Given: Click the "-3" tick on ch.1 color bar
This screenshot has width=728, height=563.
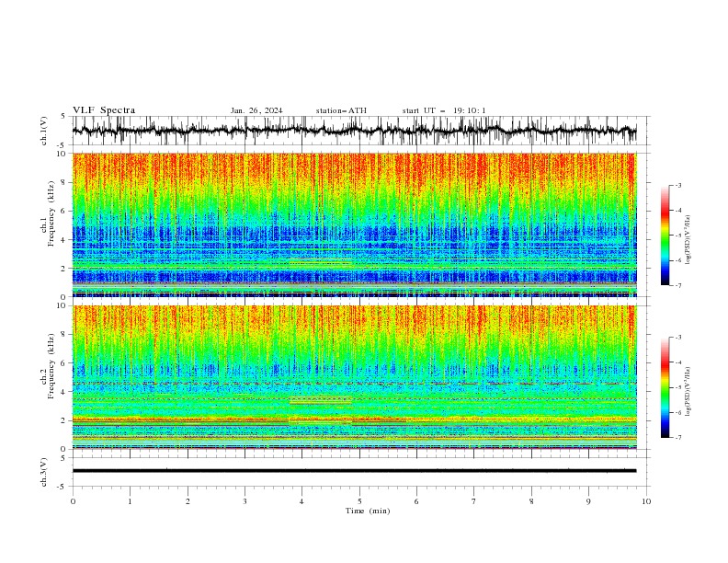Looking at the screenshot, I should pyautogui.click(x=677, y=185).
